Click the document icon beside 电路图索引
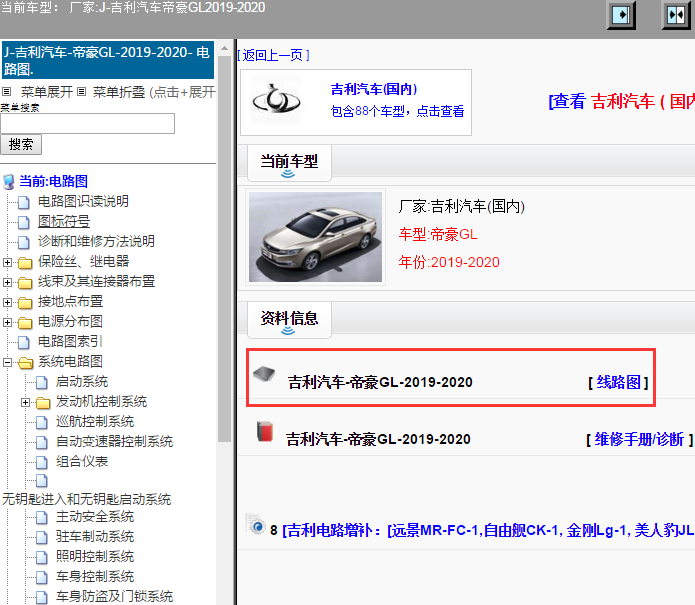Image resolution: width=695 pixels, height=605 pixels. coord(24,342)
